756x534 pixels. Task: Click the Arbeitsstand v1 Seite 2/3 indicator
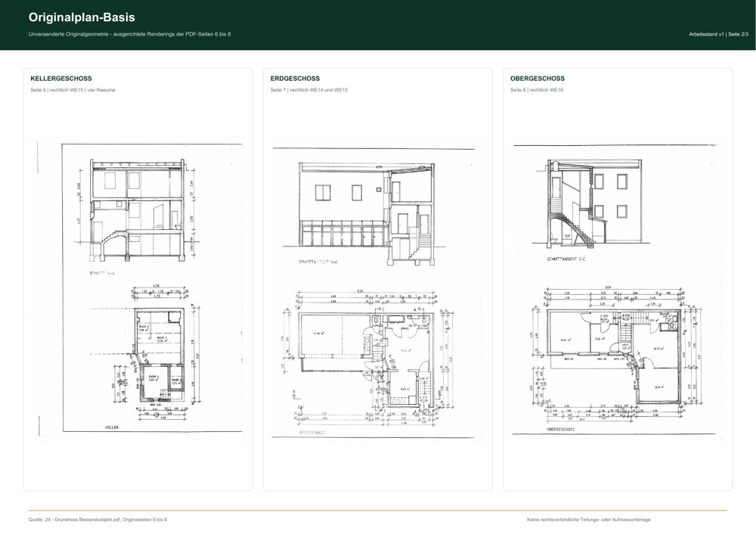(x=718, y=34)
